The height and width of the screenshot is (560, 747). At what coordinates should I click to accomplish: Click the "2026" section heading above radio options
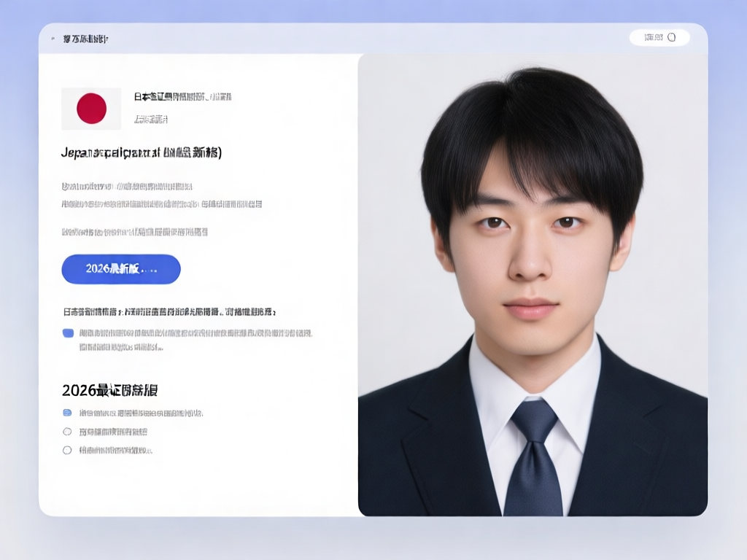(x=109, y=389)
